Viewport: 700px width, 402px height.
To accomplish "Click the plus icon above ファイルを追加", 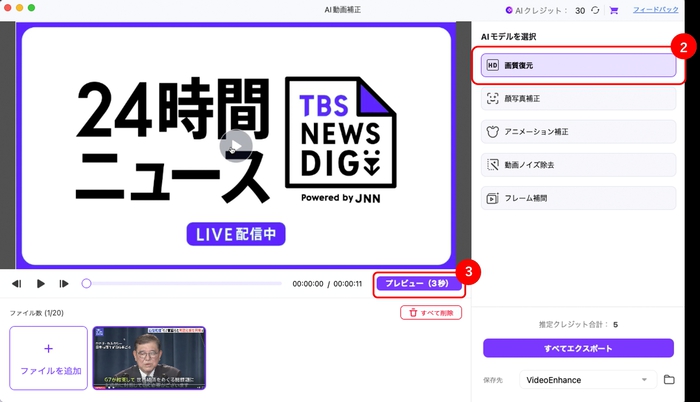I will (x=48, y=348).
